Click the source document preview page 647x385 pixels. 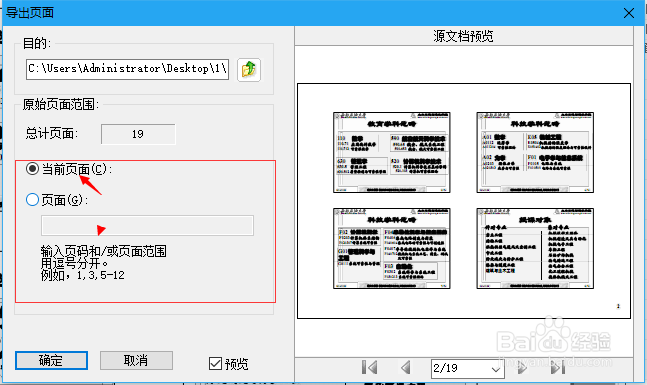coord(464,201)
